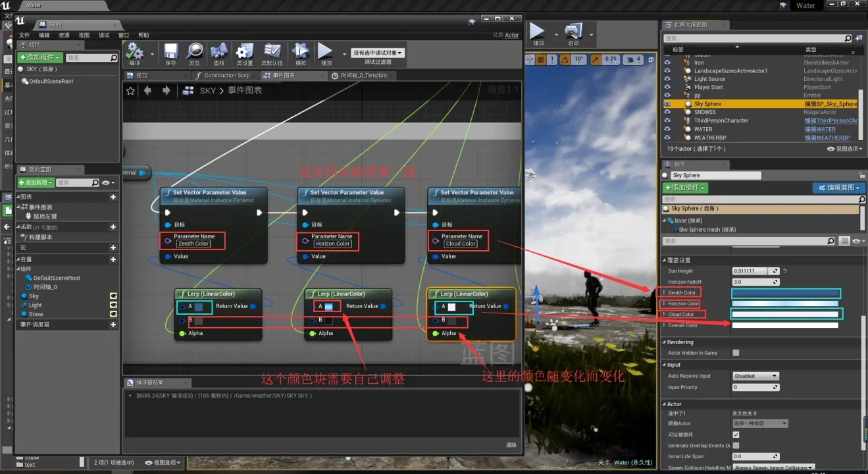Navigate back in graph history
This screenshot has width=868, height=474.
[148, 91]
